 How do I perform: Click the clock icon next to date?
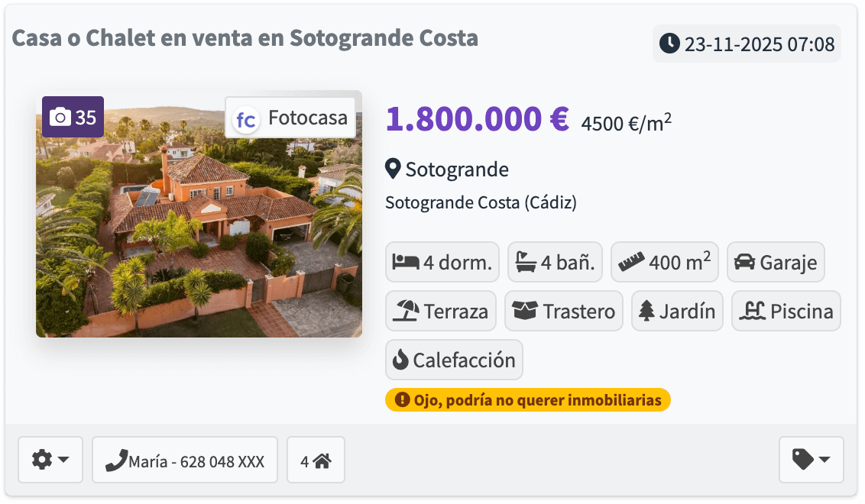669,44
